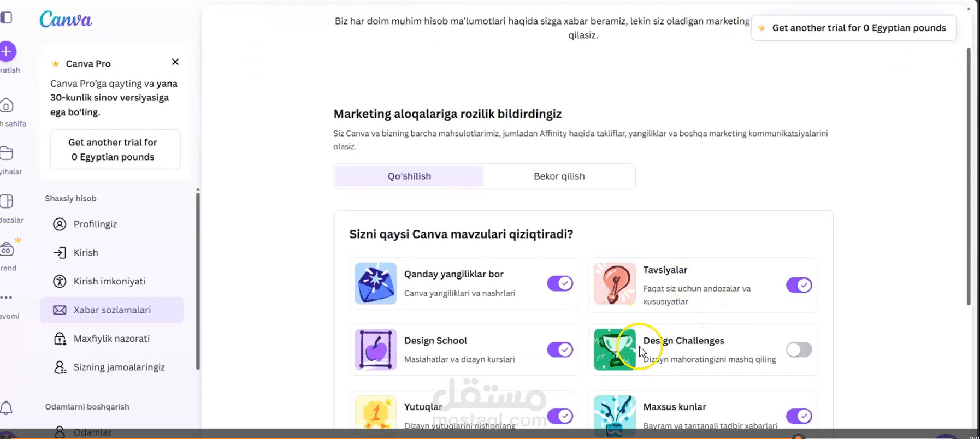Select the Bekor qilish option
Screen dimensions: 980x439
coord(559,176)
